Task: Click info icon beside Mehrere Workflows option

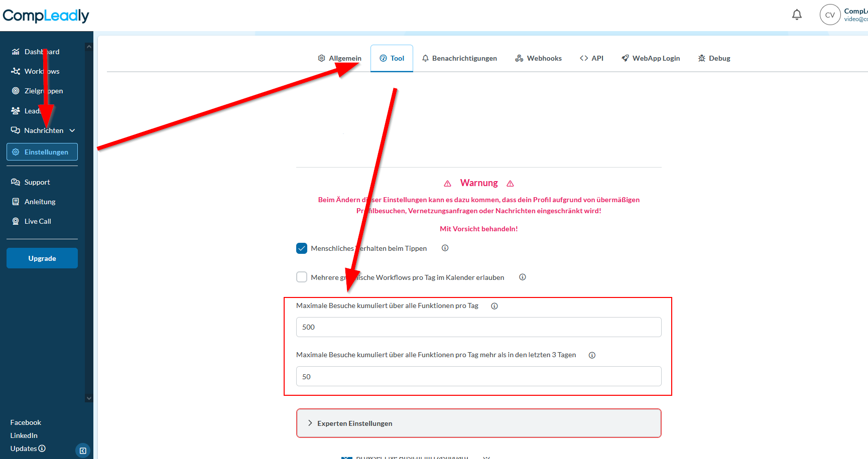Action: point(522,277)
